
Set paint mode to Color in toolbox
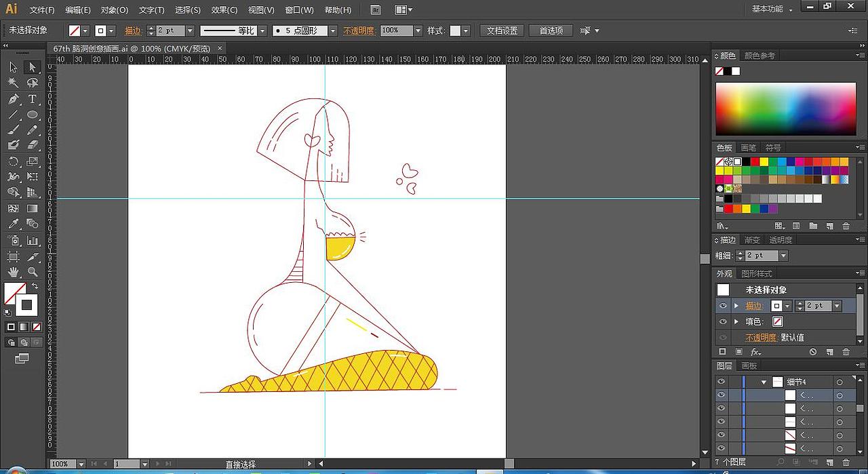pyautogui.click(x=11, y=327)
